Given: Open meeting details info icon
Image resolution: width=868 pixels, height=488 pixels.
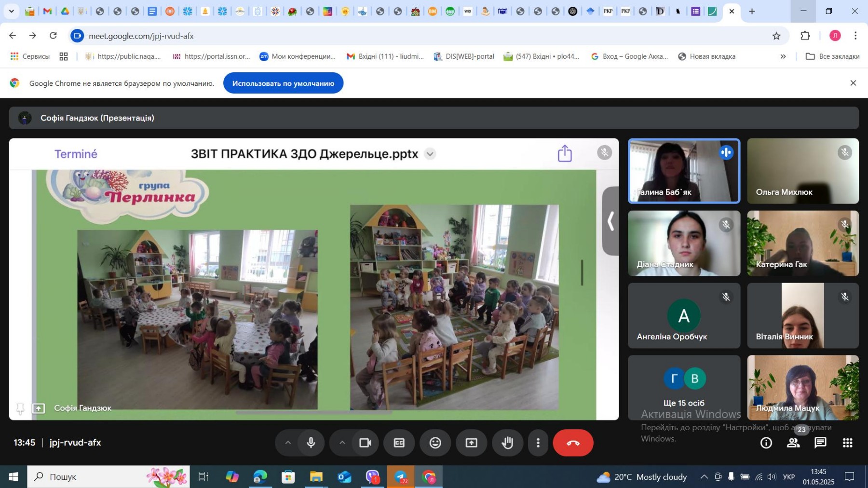Looking at the screenshot, I should point(766,443).
